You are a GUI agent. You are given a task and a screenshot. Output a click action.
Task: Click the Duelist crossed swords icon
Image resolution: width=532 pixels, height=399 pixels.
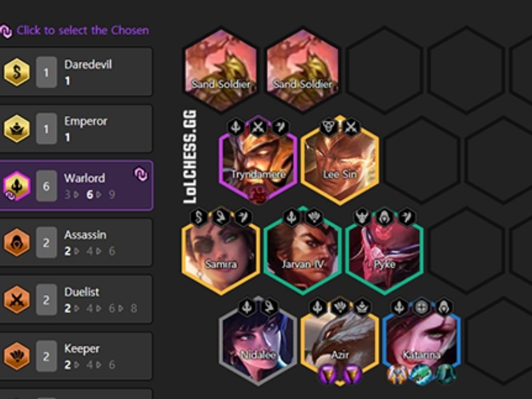coord(17,300)
